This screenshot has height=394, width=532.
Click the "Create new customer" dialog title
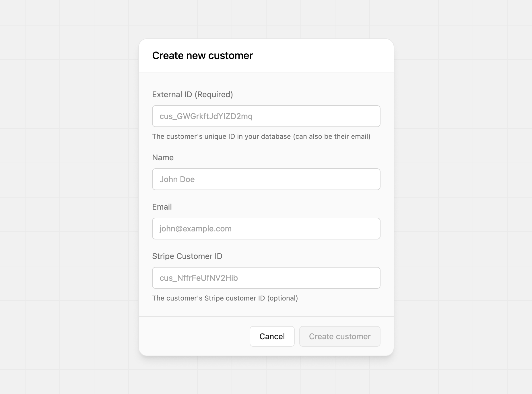coord(202,56)
